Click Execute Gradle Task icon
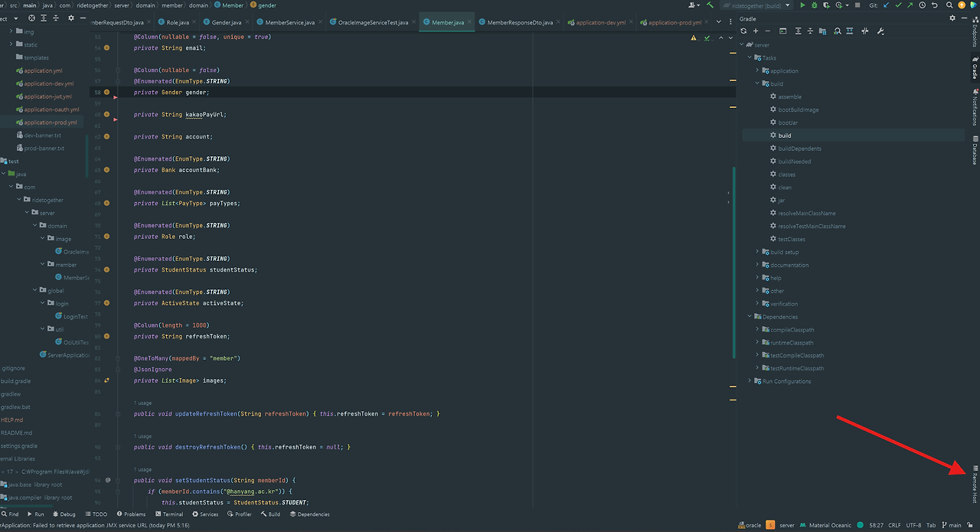 782,31
